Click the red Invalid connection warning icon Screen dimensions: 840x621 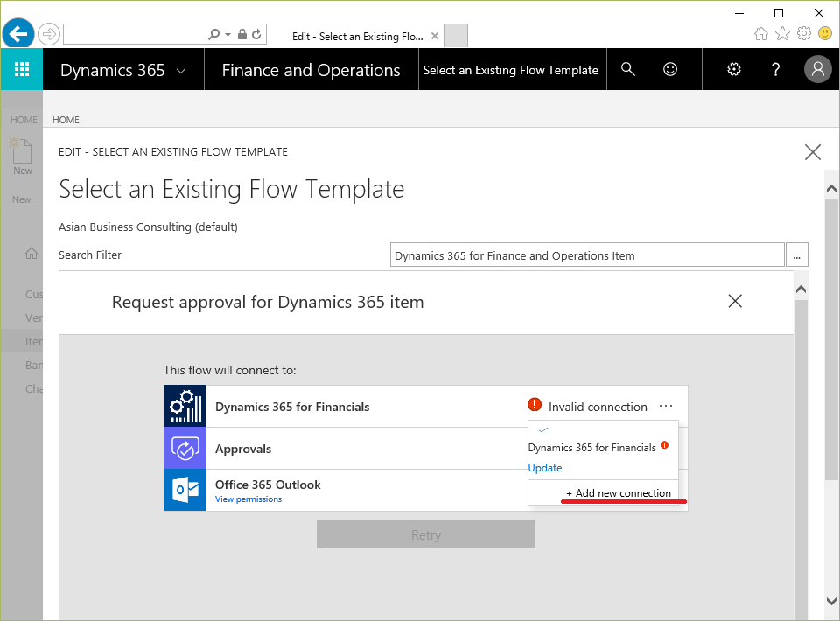click(x=535, y=405)
